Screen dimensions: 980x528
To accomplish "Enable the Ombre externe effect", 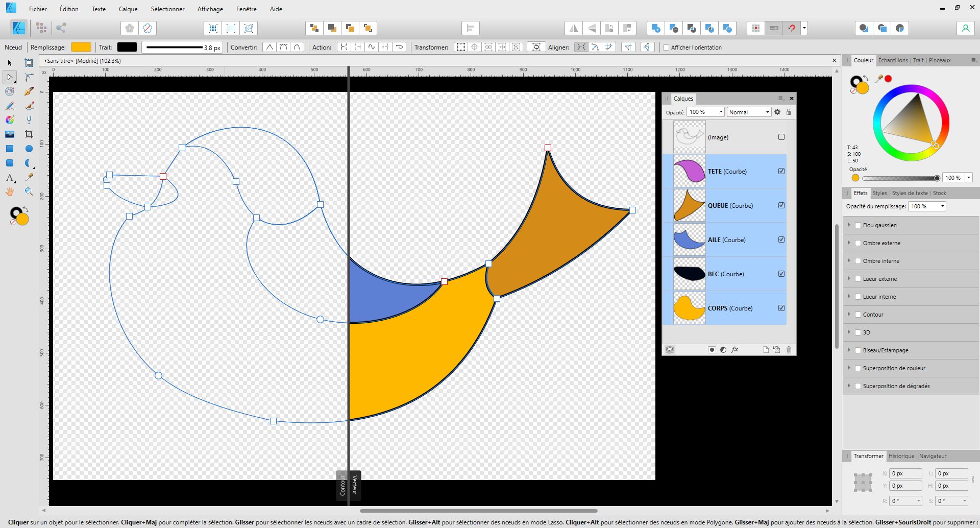I will 858,243.
